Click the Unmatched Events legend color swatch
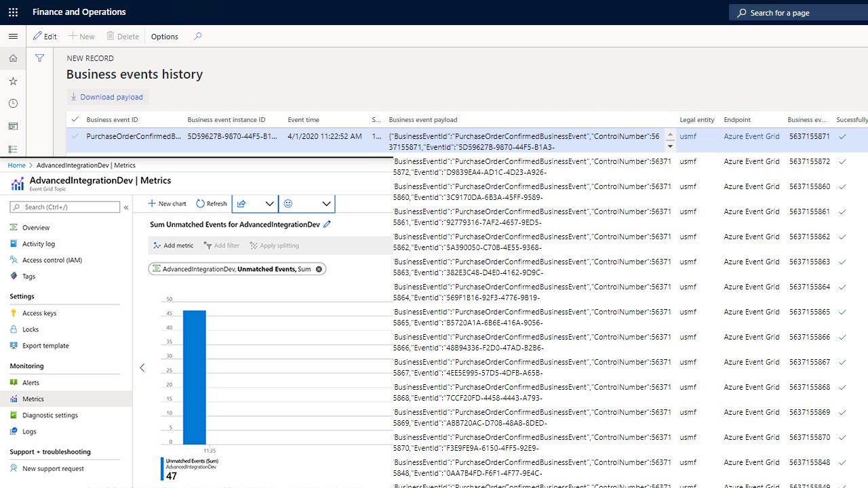Screen dimensions: 868x488 coord(162,469)
